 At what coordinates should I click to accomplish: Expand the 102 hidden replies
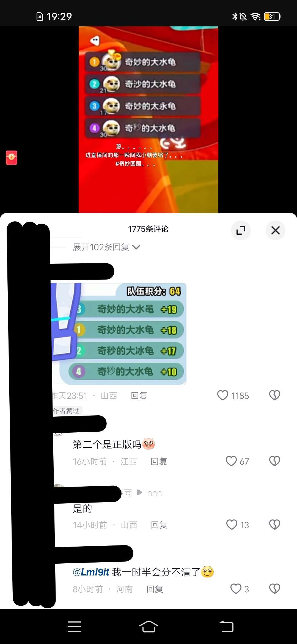pyautogui.click(x=106, y=247)
